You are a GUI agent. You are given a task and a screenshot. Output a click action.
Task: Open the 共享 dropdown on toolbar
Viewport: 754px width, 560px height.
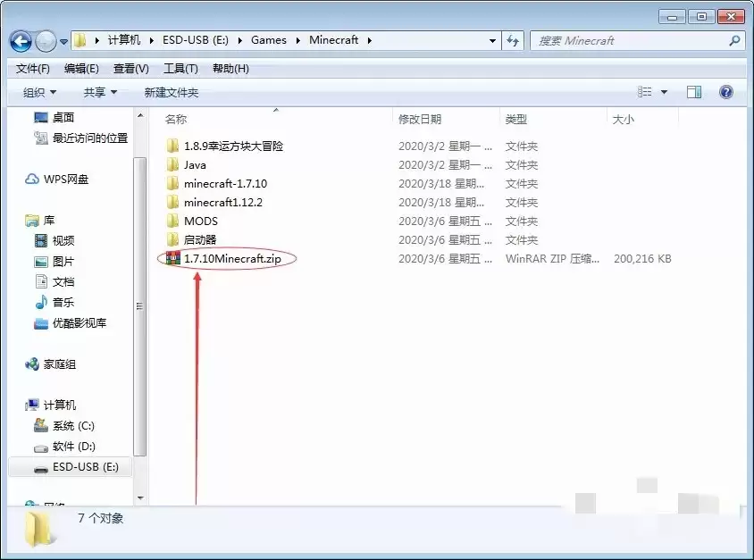100,92
